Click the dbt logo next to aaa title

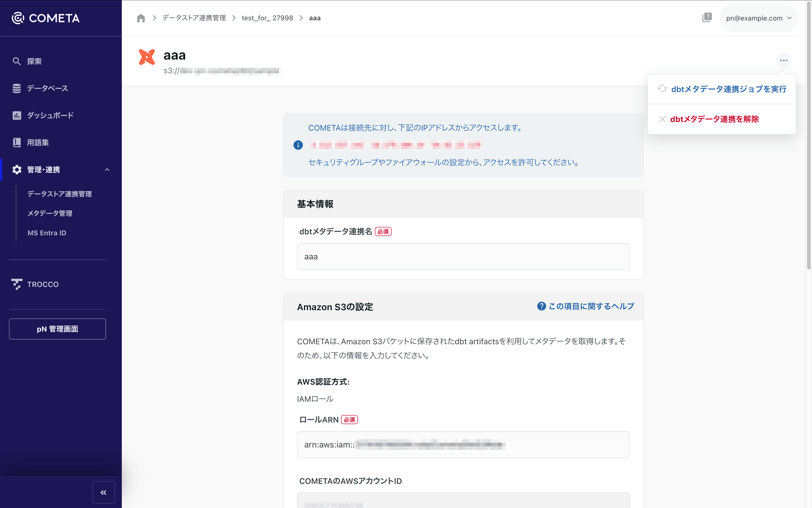pyautogui.click(x=147, y=57)
